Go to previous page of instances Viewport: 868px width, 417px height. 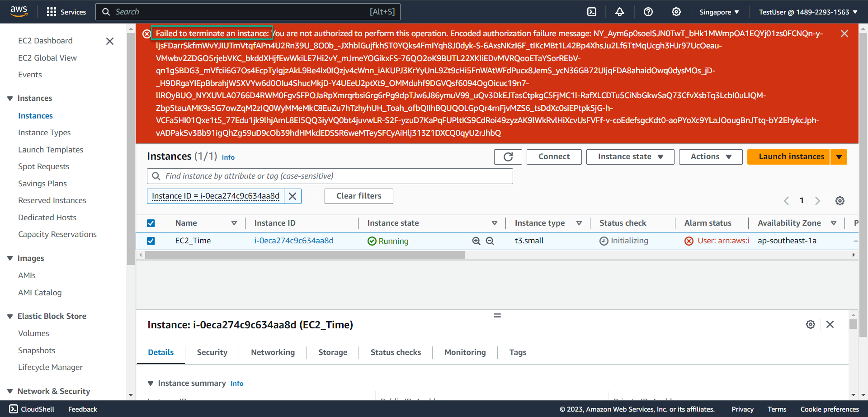point(787,201)
